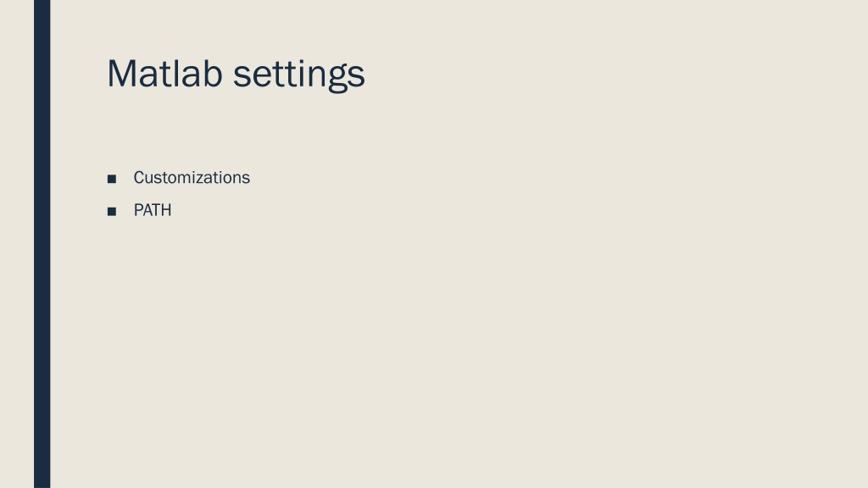Image resolution: width=868 pixels, height=488 pixels.
Task: Click empty slide area below PATH bullet
Action: [442, 354]
